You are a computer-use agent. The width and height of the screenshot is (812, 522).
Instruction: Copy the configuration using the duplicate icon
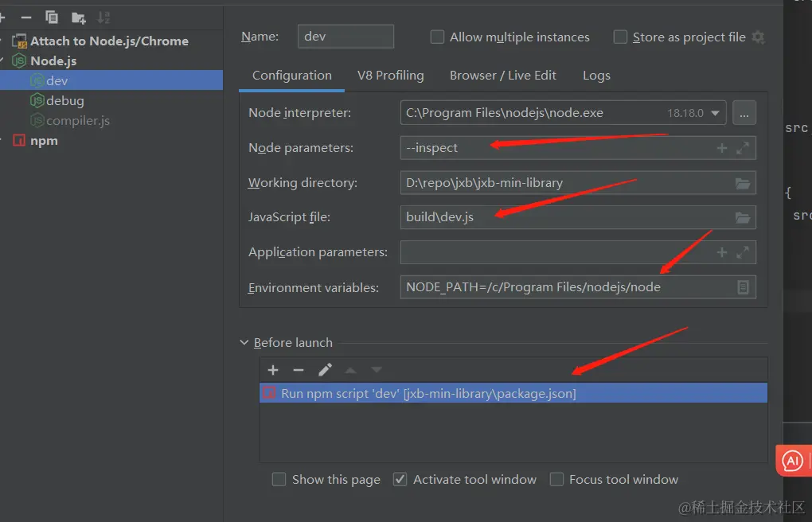coord(52,18)
